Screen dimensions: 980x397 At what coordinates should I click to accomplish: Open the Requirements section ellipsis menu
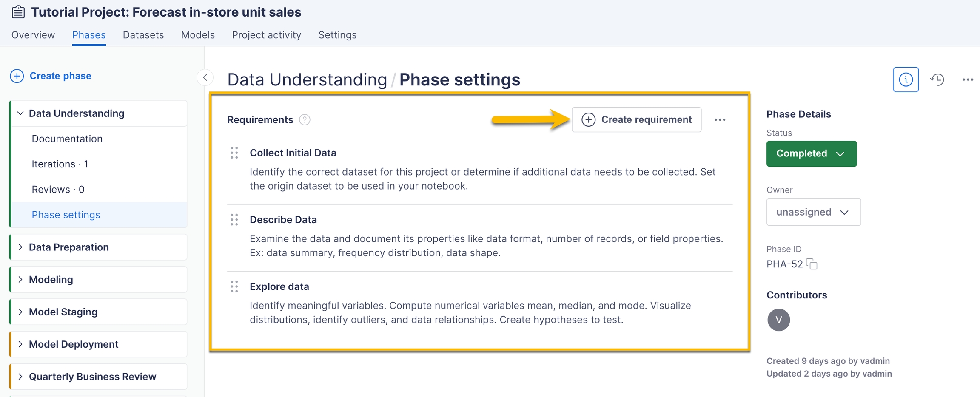click(720, 120)
